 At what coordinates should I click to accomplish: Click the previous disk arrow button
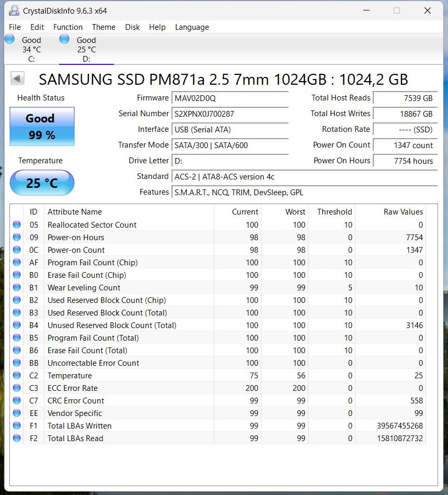[17, 78]
